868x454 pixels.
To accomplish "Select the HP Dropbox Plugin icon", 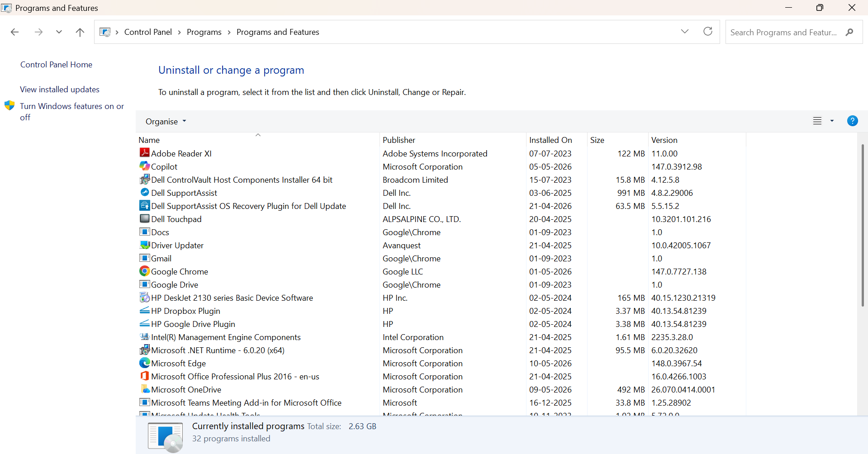I will (144, 310).
